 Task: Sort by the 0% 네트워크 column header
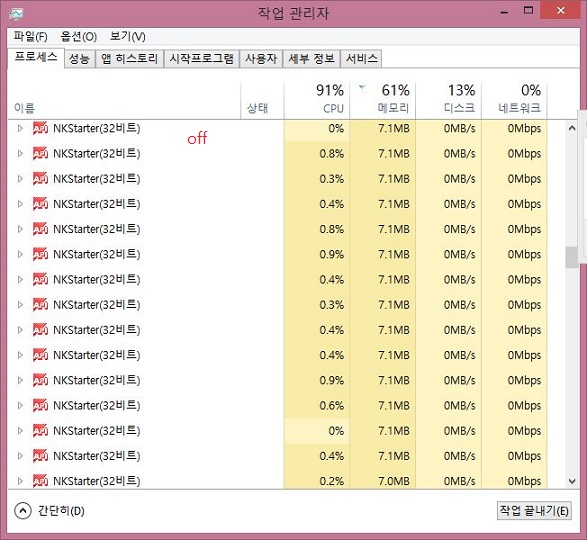coord(514,101)
